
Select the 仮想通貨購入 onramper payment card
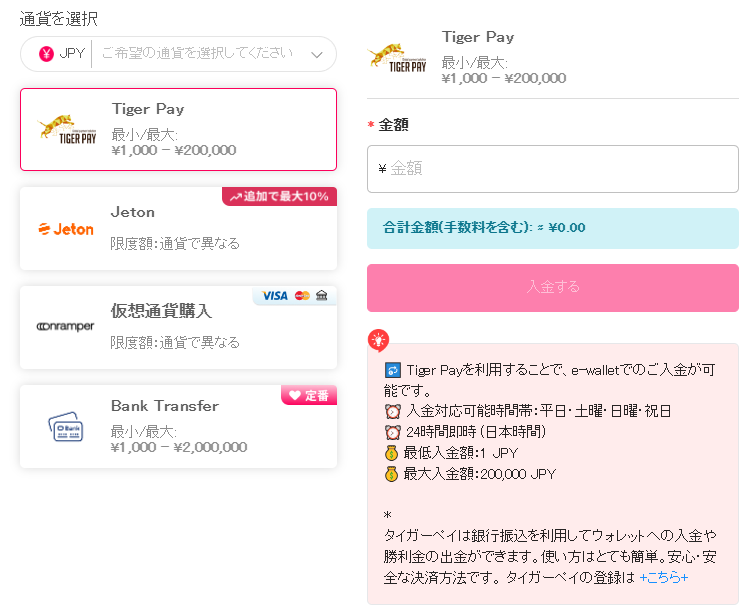(x=178, y=328)
